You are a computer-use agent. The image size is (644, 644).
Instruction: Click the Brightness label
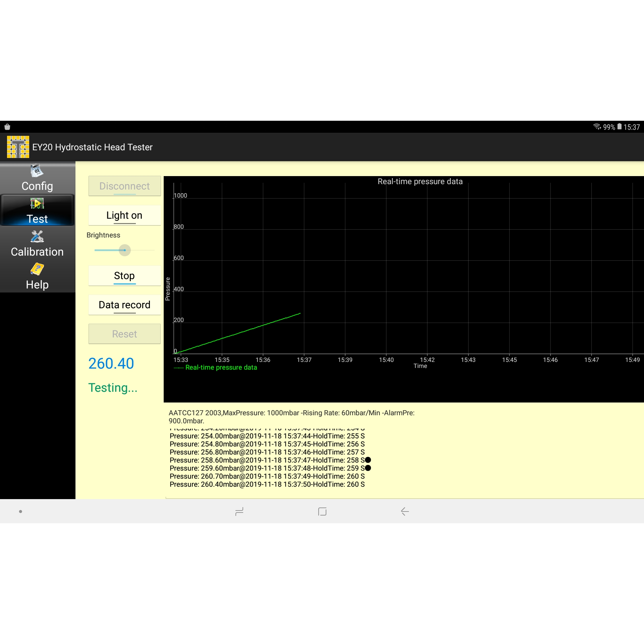click(x=103, y=235)
